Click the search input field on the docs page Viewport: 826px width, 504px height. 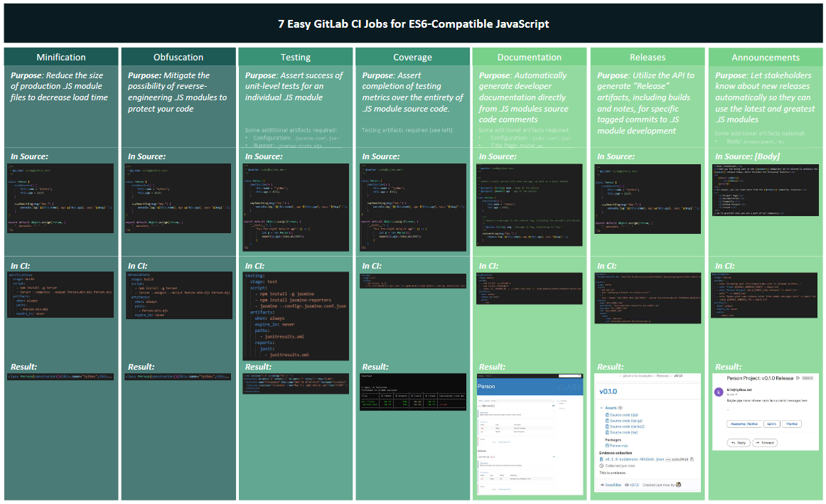click(569, 376)
